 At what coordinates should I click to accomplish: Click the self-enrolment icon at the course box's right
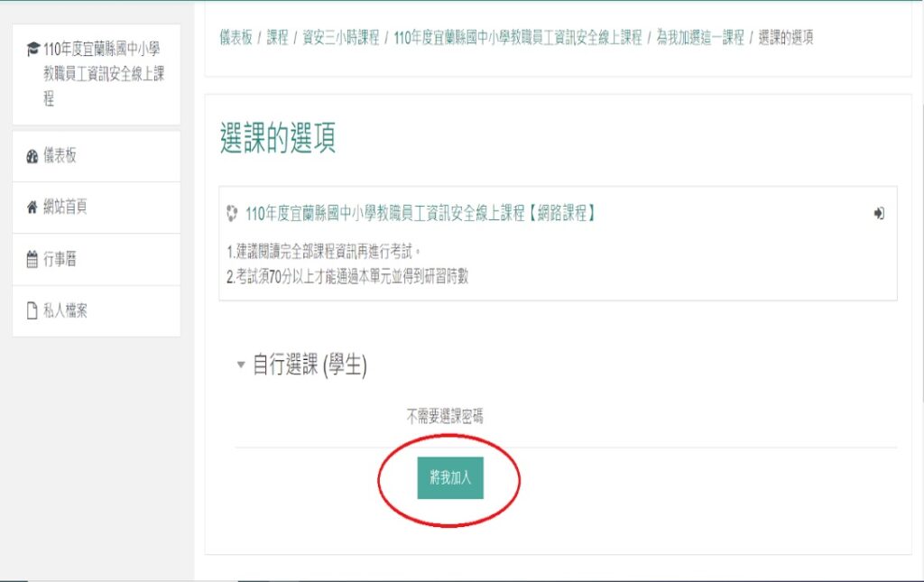coord(879,213)
